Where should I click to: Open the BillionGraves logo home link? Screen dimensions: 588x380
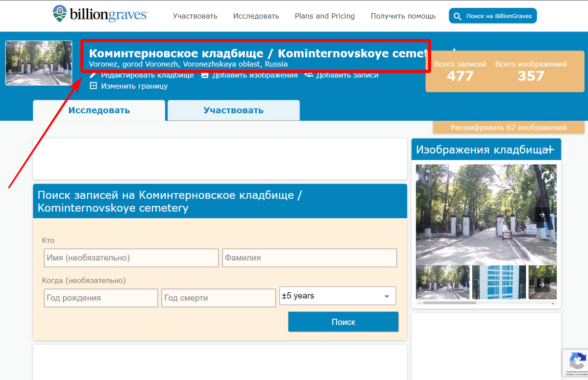coord(100,14)
